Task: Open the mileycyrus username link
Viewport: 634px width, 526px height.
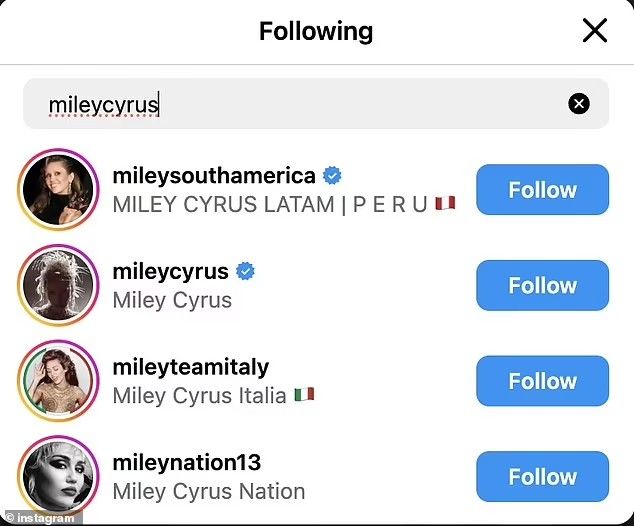Action: (x=170, y=271)
